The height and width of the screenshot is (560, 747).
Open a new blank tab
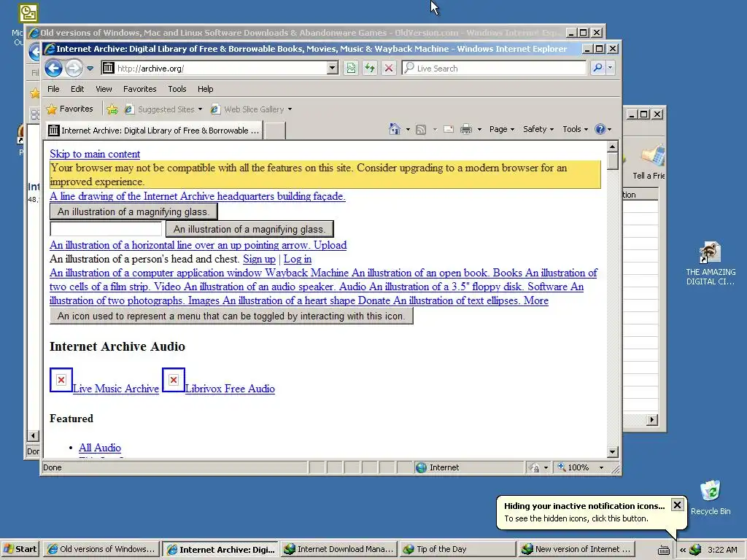[275, 131]
